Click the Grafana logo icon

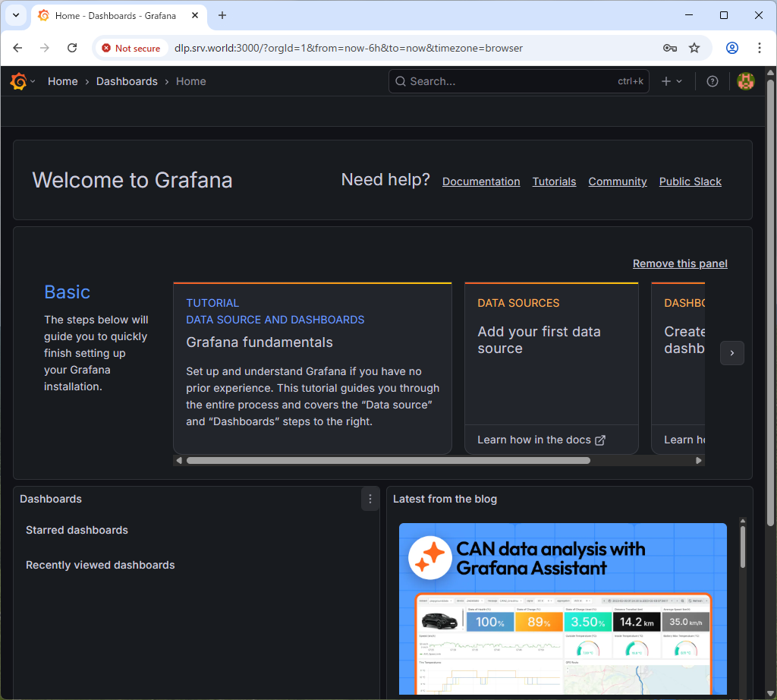pyautogui.click(x=19, y=81)
